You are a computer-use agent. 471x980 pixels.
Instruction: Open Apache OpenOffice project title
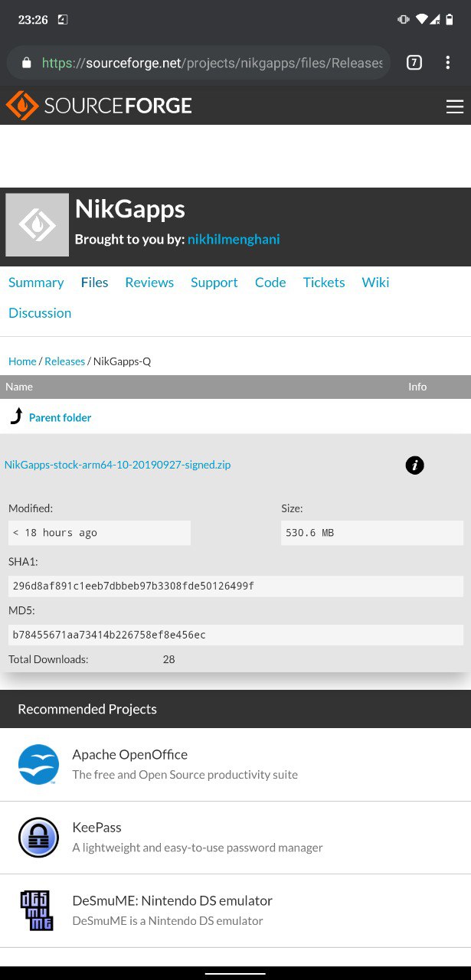129,754
